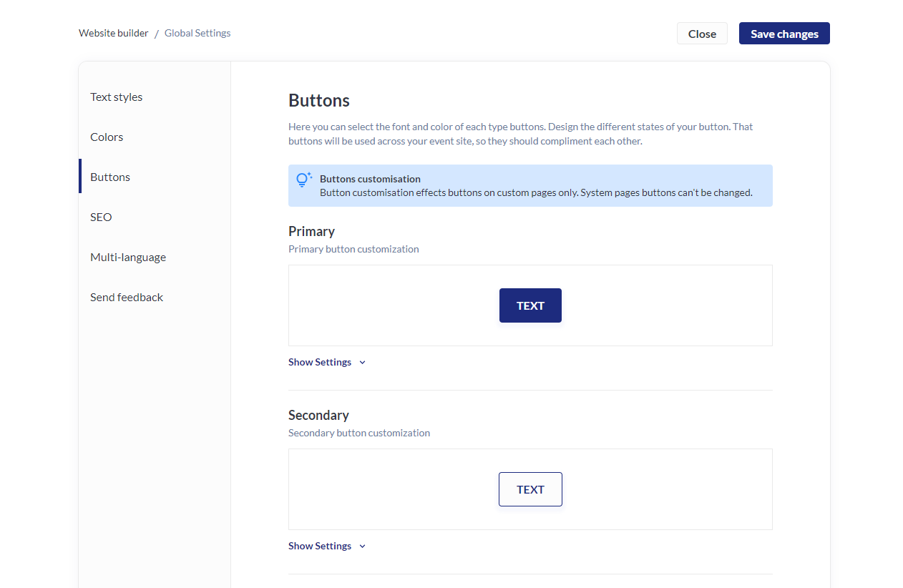Go to the SEO settings tab
This screenshot has height=588, width=903.
tap(101, 217)
